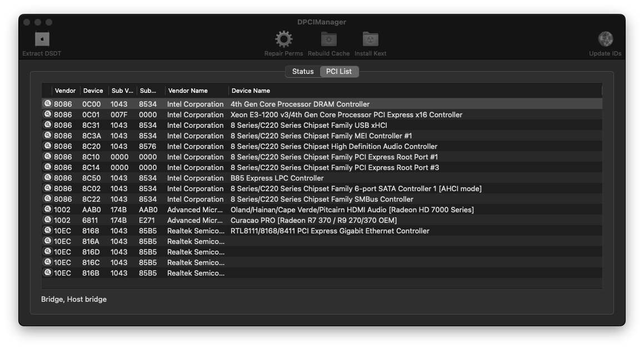Click the Rebuild Cache folder icon
The width and height of the screenshot is (644, 349).
click(328, 39)
